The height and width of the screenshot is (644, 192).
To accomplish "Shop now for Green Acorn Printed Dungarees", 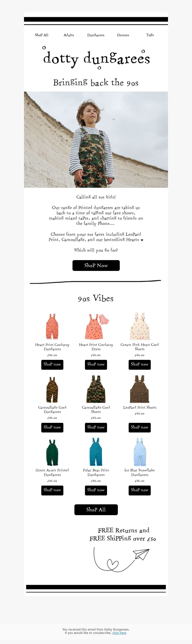I will [x=52, y=490].
